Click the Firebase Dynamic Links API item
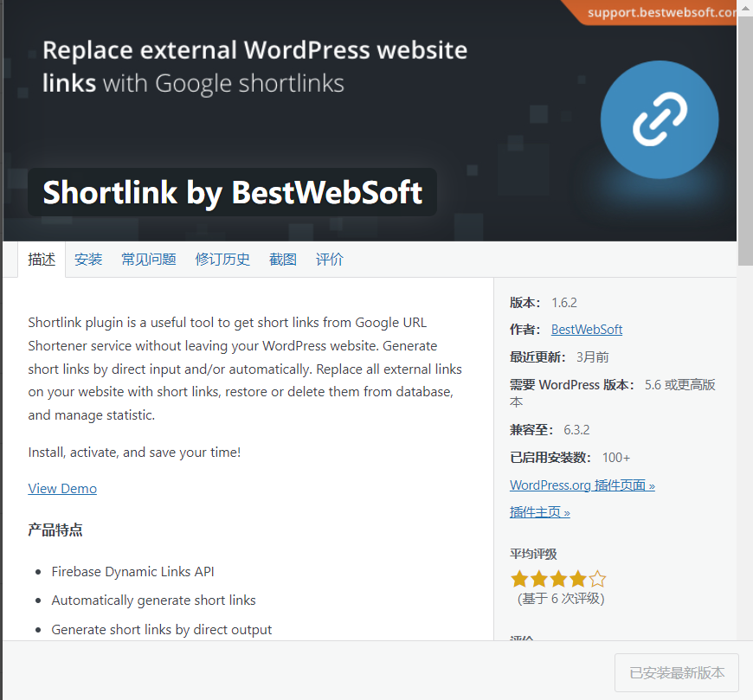The height and width of the screenshot is (700, 753). point(132,572)
